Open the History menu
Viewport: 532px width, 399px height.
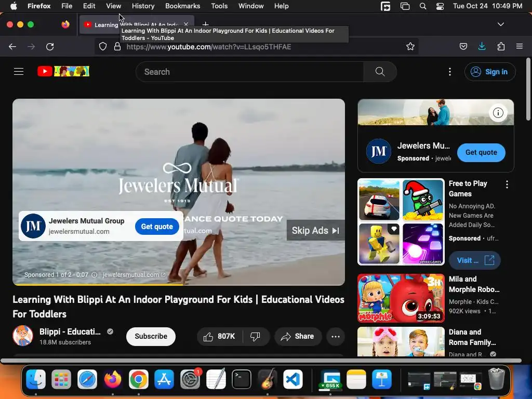(143, 6)
